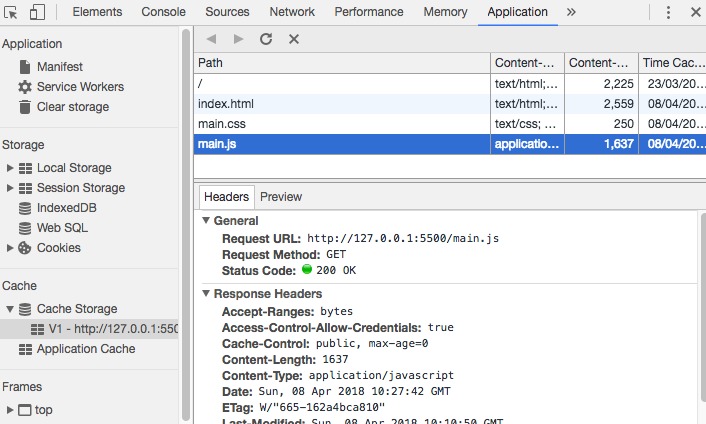Click the sidebar vertical scrollbar
This screenshot has height=424, width=706.
click(x=186, y=225)
